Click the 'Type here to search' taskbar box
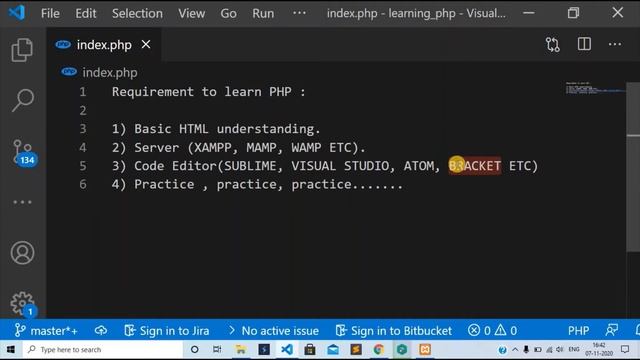 click(102, 350)
